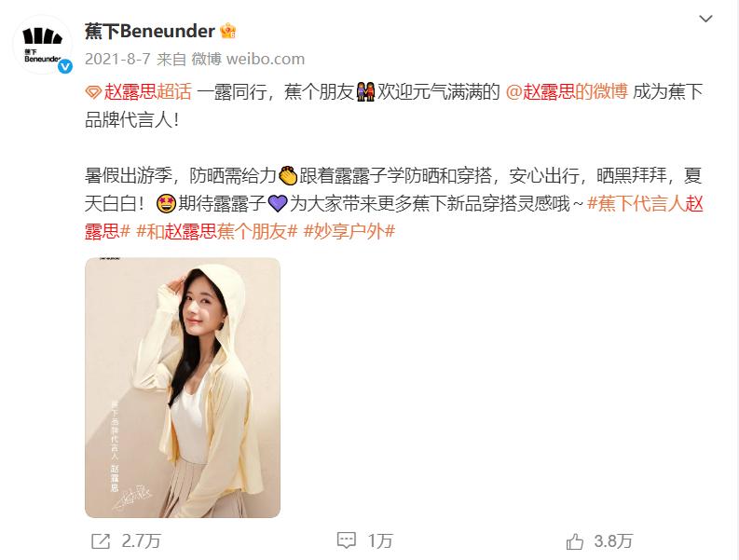Open 蕉下Beneunder username link
The image size is (739, 560).
point(150,31)
